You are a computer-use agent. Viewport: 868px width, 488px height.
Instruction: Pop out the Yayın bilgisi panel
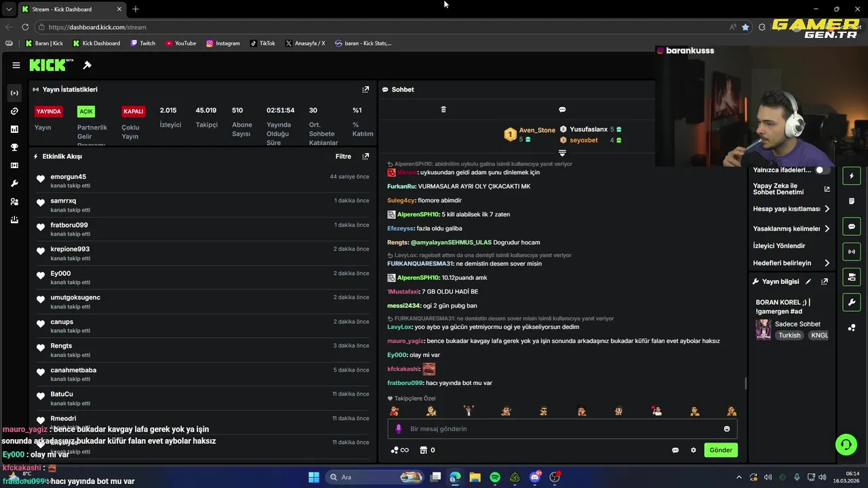825,282
